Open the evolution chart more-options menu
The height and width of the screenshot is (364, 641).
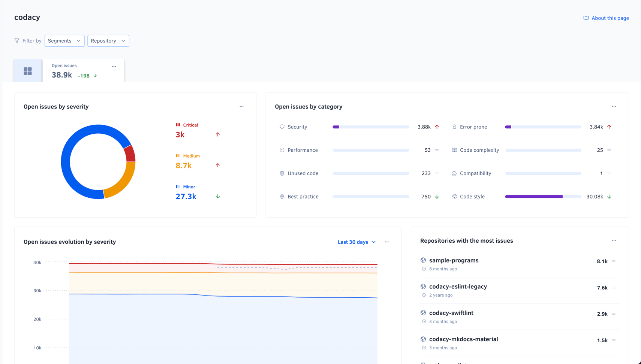387,242
